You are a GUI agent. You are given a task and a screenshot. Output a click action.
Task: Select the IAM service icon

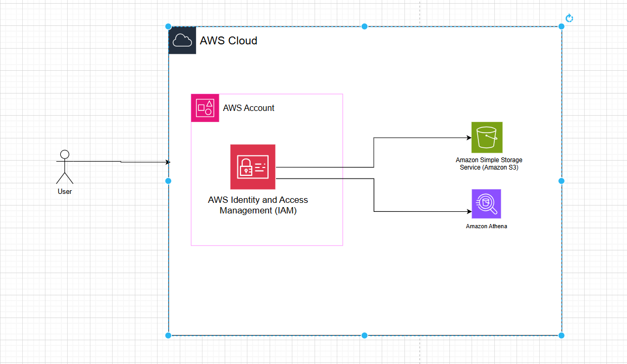pyautogui.click(x=253, y=166)
